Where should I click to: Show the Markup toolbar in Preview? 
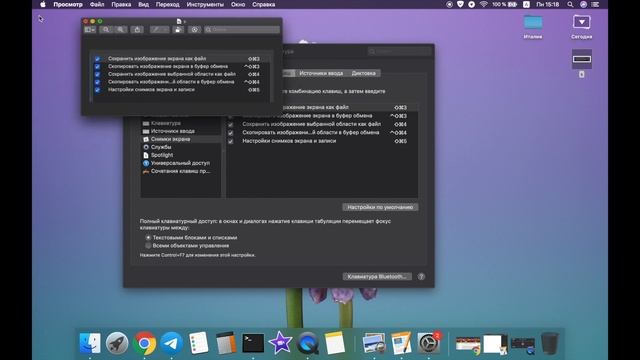coord(195,29)
